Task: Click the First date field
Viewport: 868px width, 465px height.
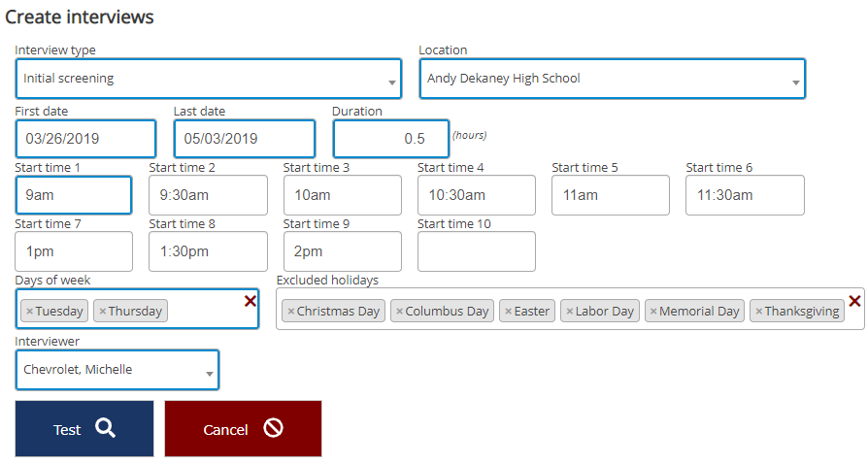Action: point(85,139)
